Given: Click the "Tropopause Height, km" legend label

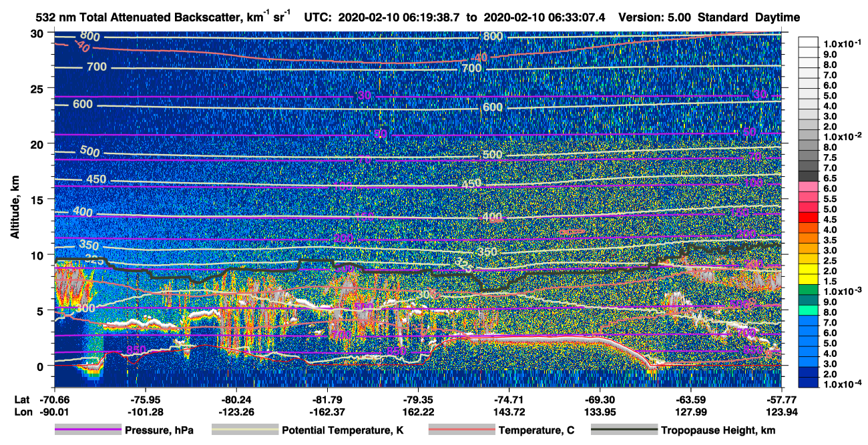Looking at the screenshot, I should (x=718, y=431).
